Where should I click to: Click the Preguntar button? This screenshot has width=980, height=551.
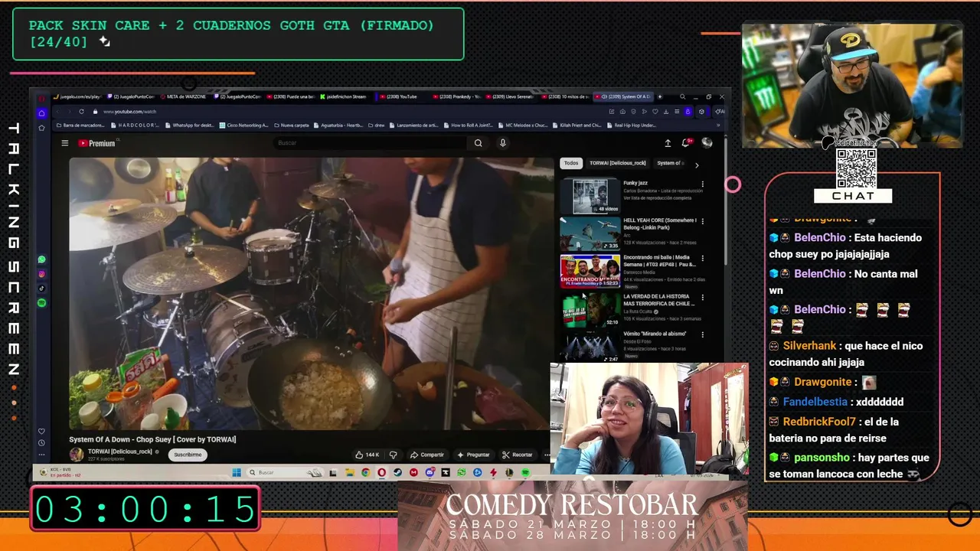[472, 455]
